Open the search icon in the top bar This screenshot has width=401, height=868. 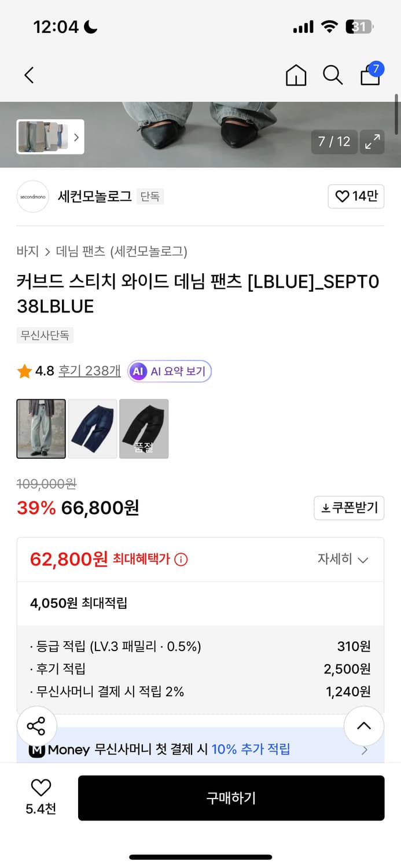point(333,75)
